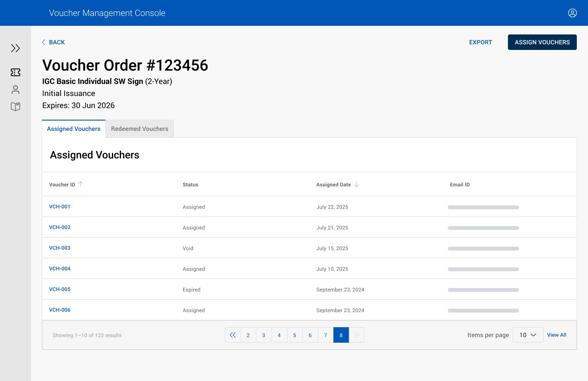Click the Expired status cell
Viewport: 588px width, 381px height.
[x=192, y=290]
